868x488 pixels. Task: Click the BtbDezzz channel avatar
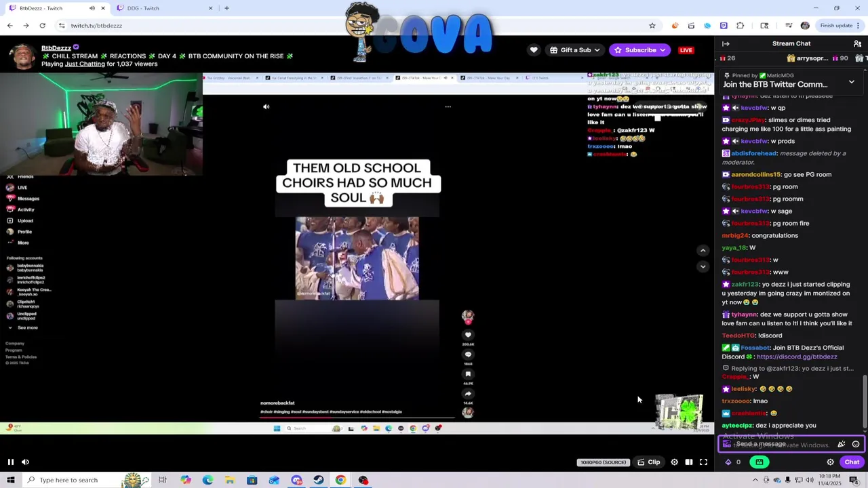click(22, 55)
